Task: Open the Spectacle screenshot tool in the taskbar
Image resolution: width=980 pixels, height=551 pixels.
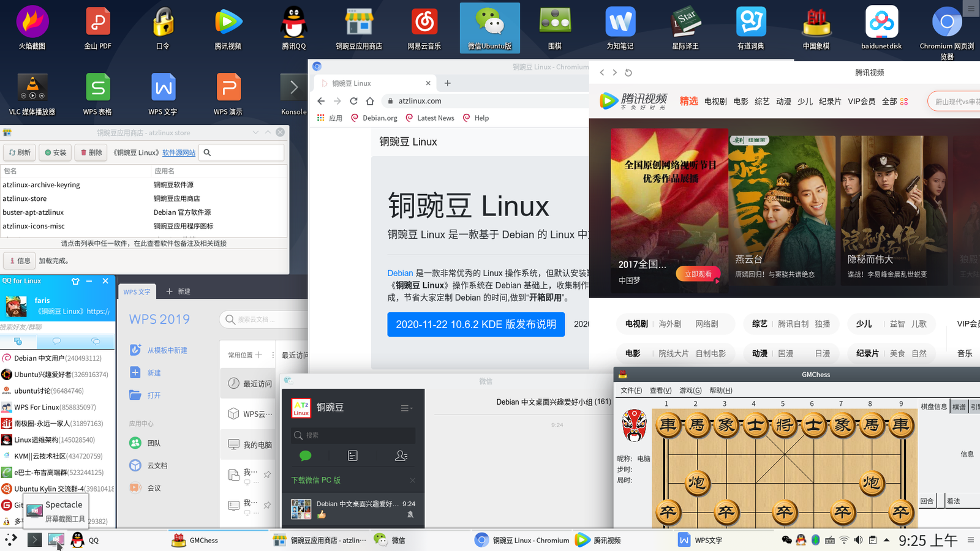Action: pos(56,540)
